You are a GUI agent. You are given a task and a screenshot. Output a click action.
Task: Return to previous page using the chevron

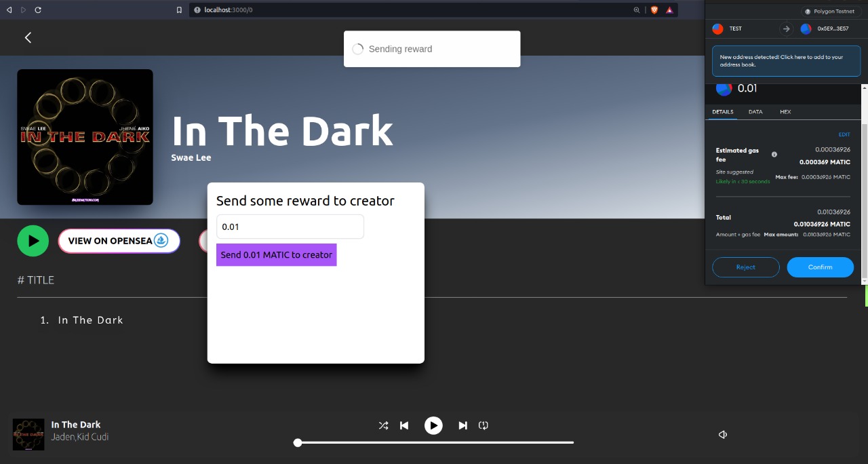click(x=28, y=37)
